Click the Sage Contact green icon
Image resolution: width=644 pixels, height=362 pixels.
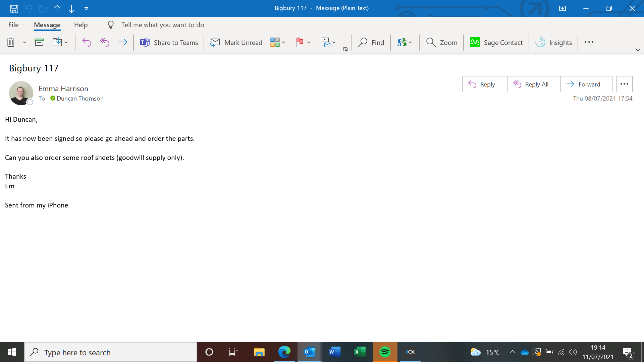(x=475, y=42)
